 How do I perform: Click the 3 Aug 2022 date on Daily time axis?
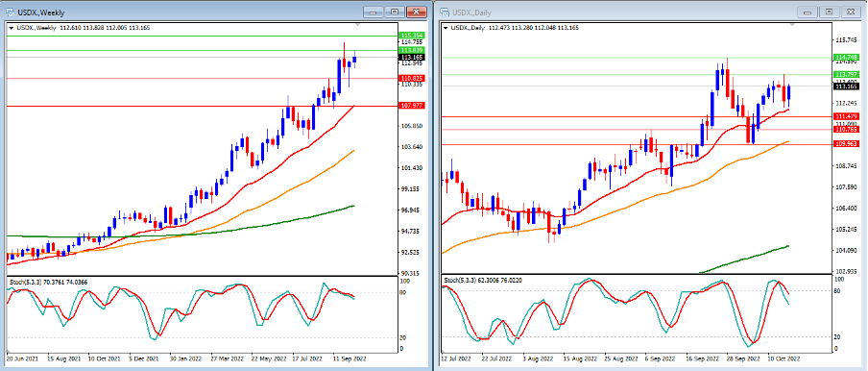(538, 359)
